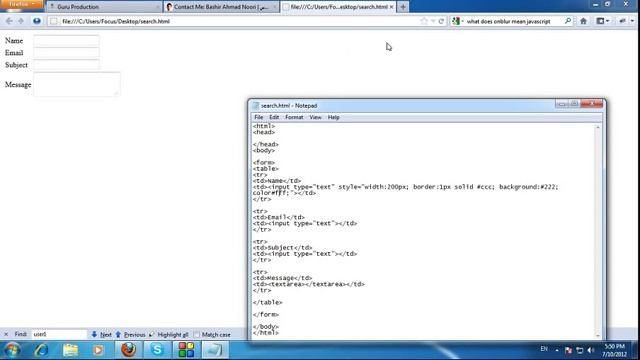Open the Google search engine selector
640x360 pixels.
click(x=458, y=21)
